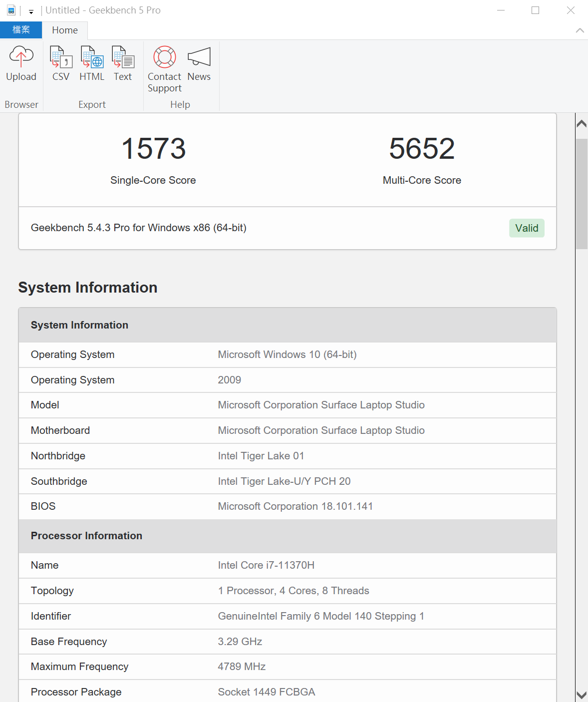Open the Quick Access Toolbar dropdown arrow
This screenshot has width=588, height=702.
[x=31, y=11]
